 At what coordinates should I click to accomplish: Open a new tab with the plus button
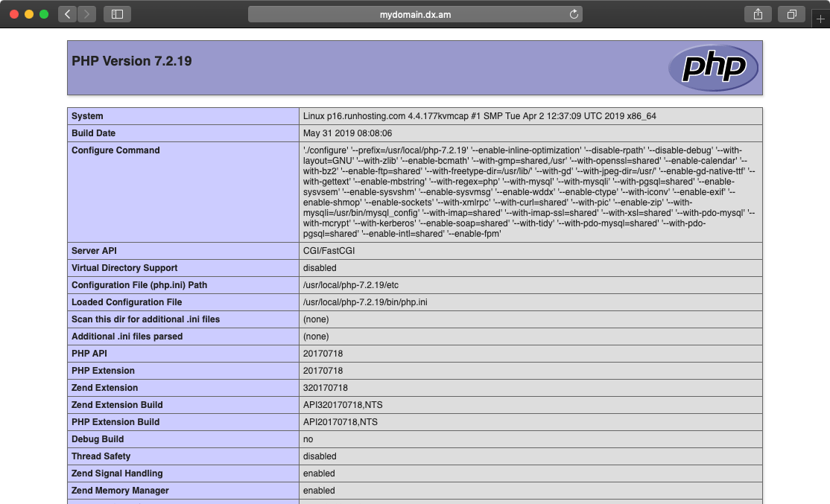[820, 19]
